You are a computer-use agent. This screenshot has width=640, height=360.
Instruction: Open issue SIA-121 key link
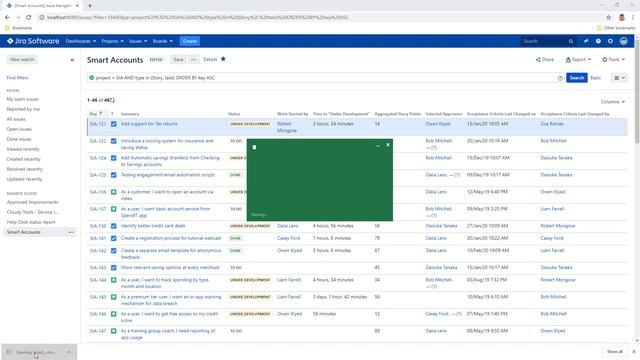98,124
